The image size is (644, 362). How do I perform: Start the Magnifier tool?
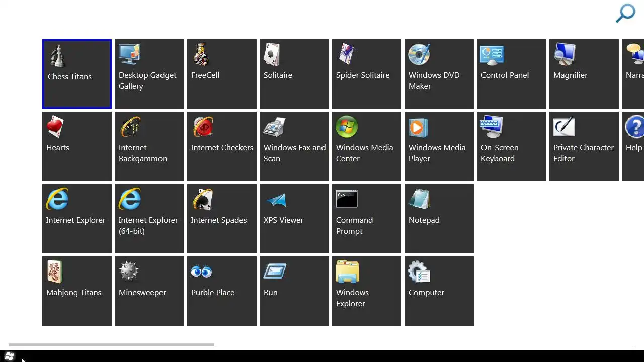coord(584,74)
